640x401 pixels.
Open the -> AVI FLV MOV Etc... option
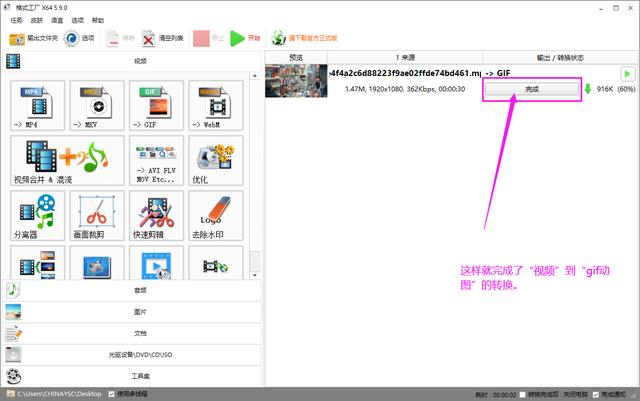click(156, 160)
